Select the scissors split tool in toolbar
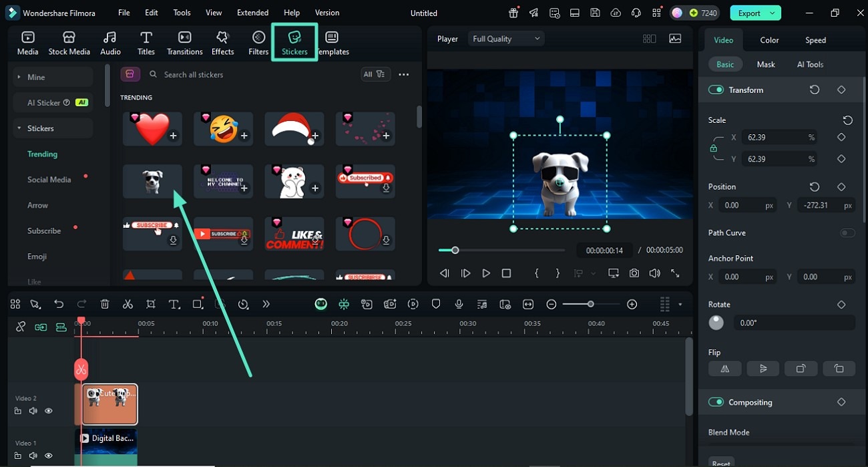868x467 pixels. (x=128, y=304)
